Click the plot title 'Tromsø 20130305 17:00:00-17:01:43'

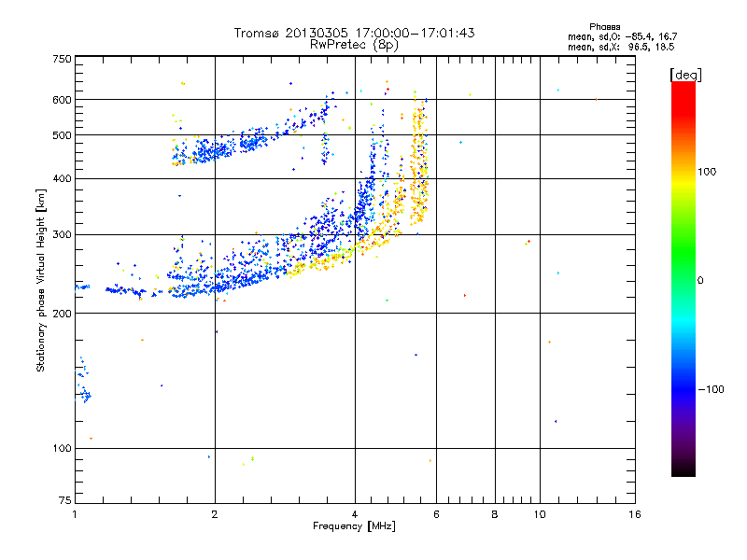tap(354, 33)
